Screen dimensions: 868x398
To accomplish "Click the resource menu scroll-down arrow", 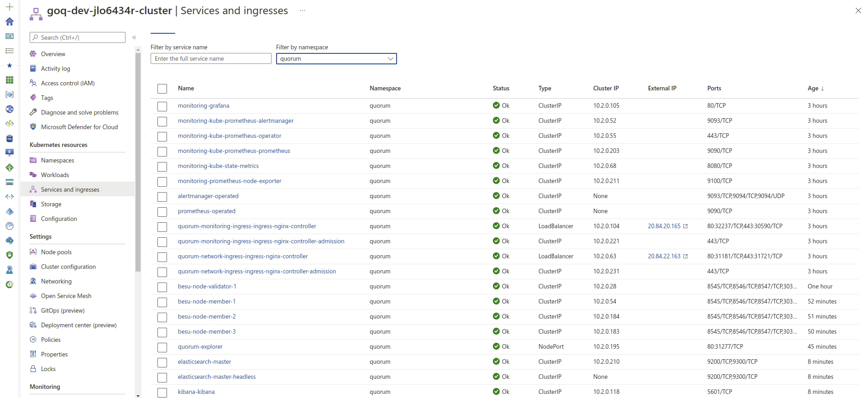I will click(138, 395).
